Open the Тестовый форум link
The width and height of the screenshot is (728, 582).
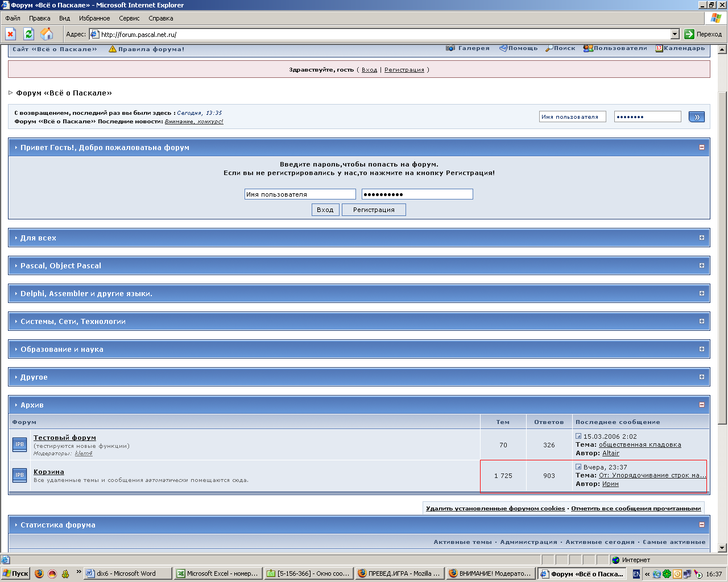pyautogui.click(x=65, y=438)
